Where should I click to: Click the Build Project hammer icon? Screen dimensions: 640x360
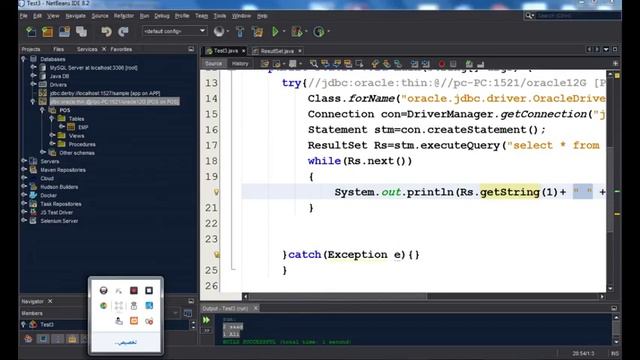coord(240,31)
